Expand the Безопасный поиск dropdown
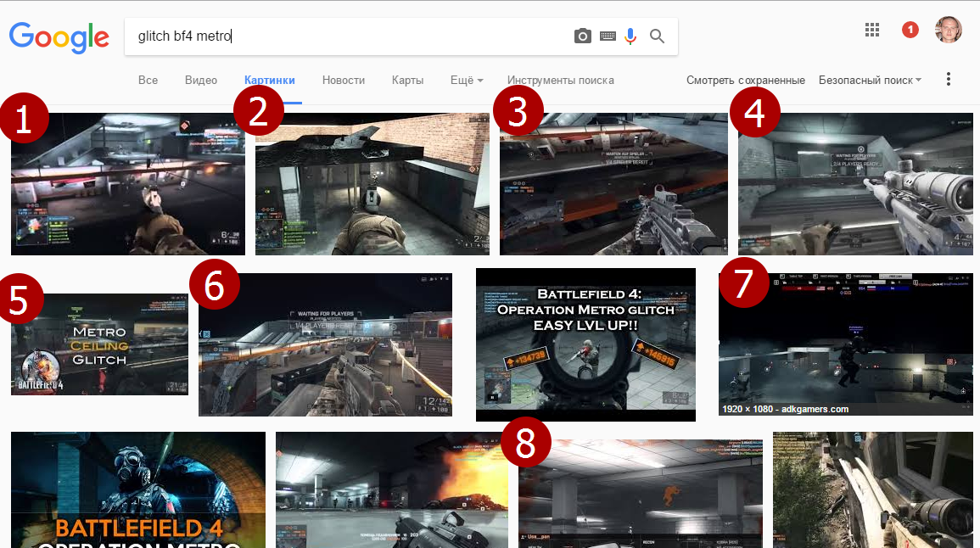Viewport: 980px width, 548px height. click(870, 80)
